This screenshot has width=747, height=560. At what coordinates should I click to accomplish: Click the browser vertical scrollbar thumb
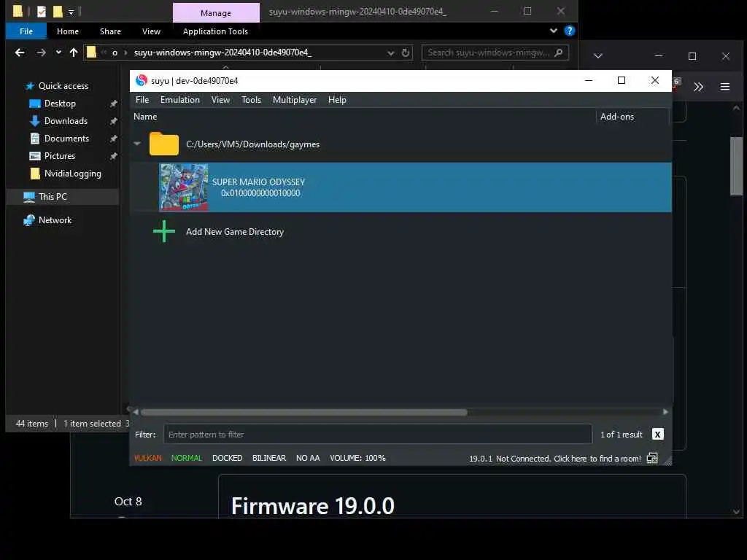[x=736, y=166]
